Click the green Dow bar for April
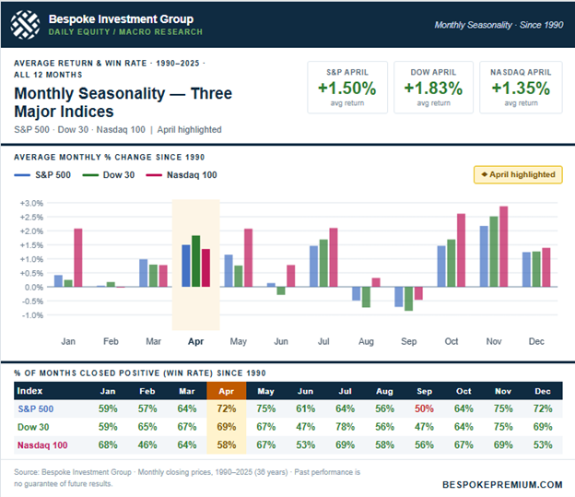 (196, 261)
